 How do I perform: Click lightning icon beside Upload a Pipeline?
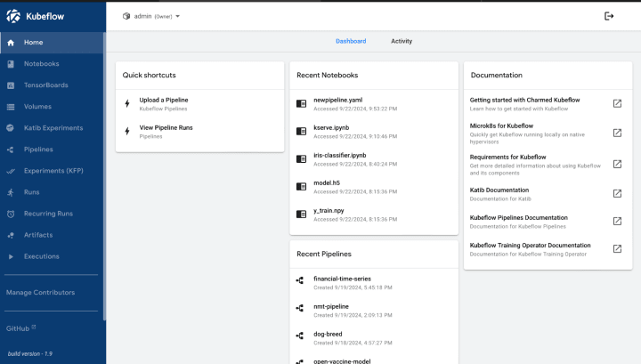click(x=127, y=103)
